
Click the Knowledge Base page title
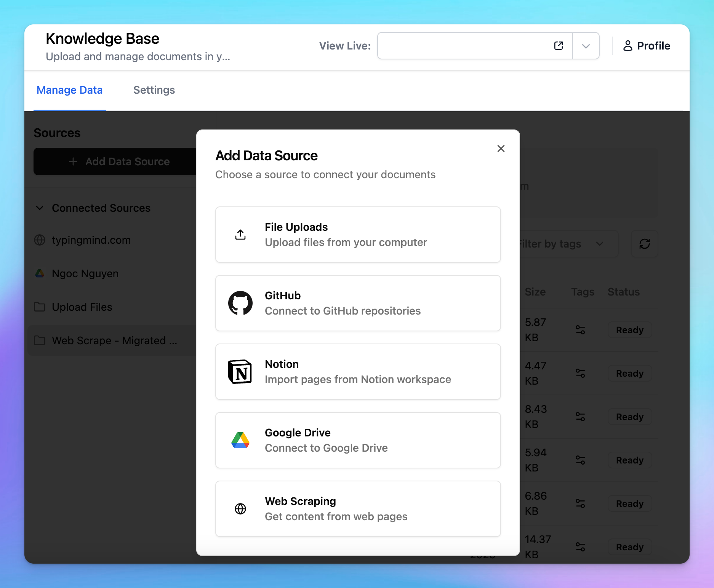pyautogui.click(x=102, y=39)
